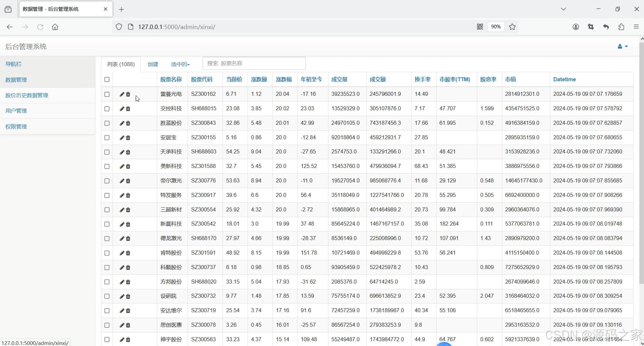Click delete trash icon for 交控科技 row
Screen dimensions: 644x346
click(x=128, y=109)
